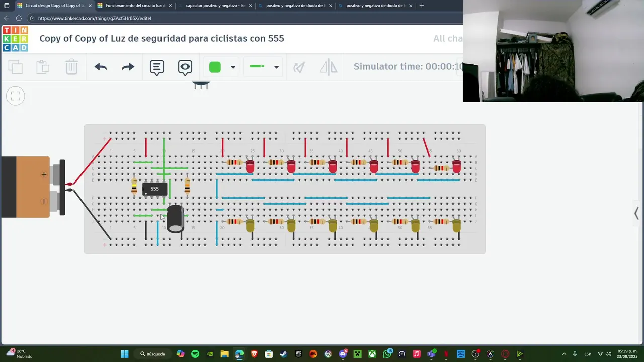Open the Notes annotation tool

[157, 67]
